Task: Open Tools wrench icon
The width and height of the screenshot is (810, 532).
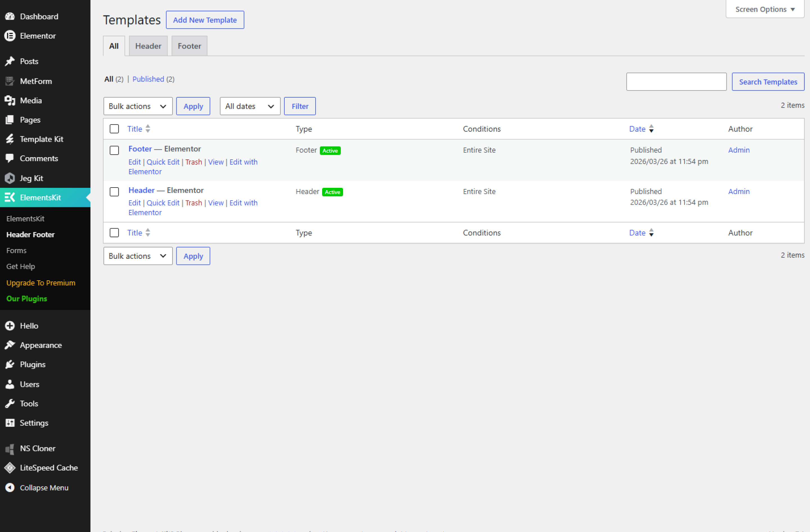Action: pos(10,403)
